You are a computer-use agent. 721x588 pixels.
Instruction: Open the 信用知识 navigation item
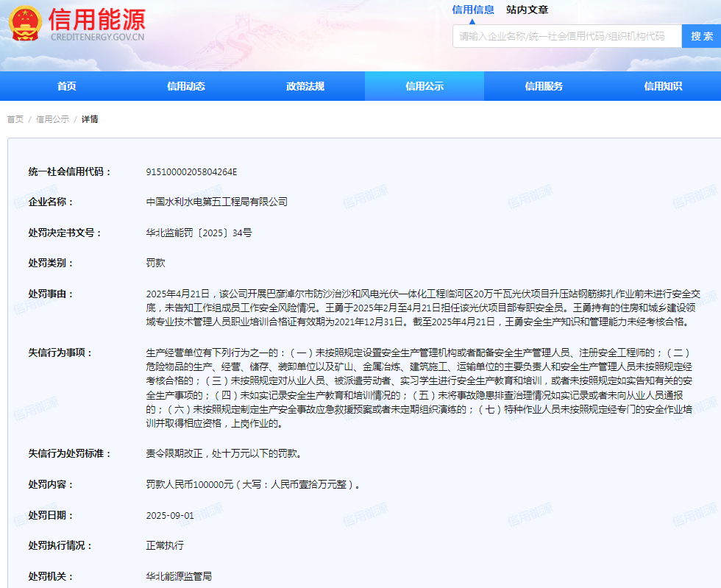663,86
